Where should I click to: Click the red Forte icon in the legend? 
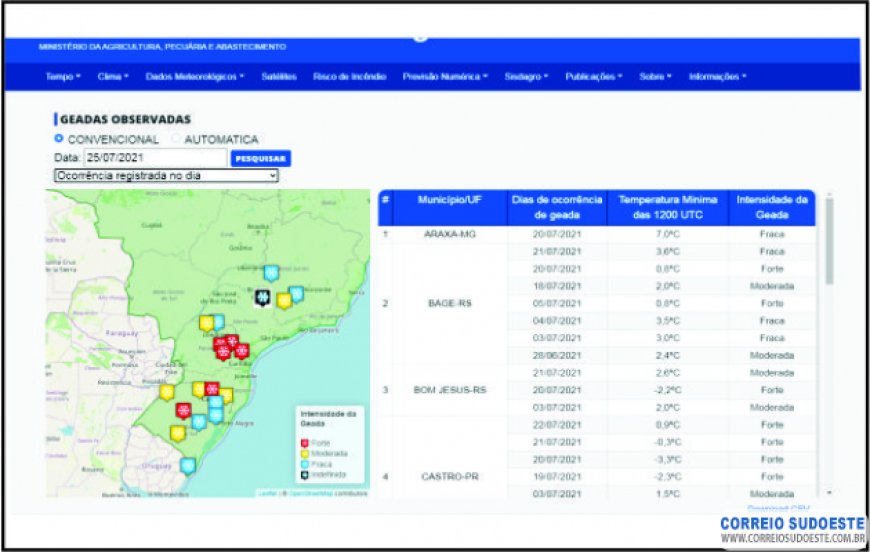tap(305, 443)
